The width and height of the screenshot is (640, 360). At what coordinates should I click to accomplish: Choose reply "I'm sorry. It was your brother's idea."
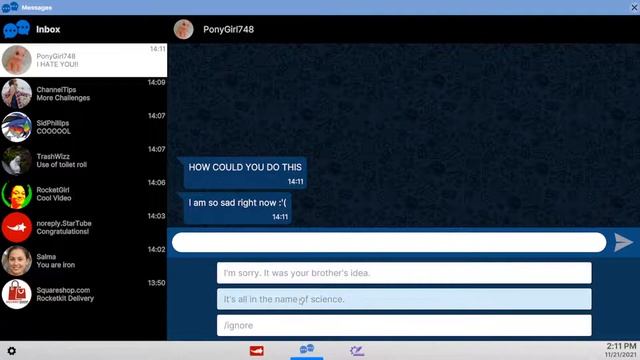404,273
